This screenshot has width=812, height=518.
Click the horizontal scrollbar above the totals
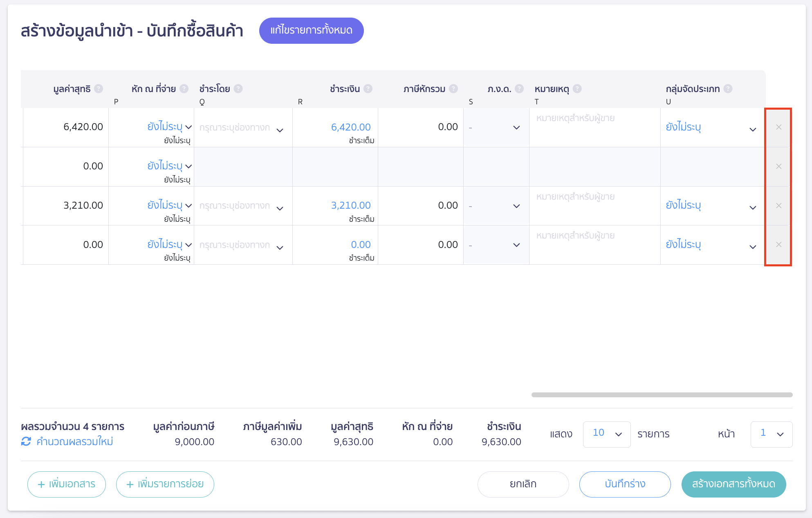pos(662,395)
